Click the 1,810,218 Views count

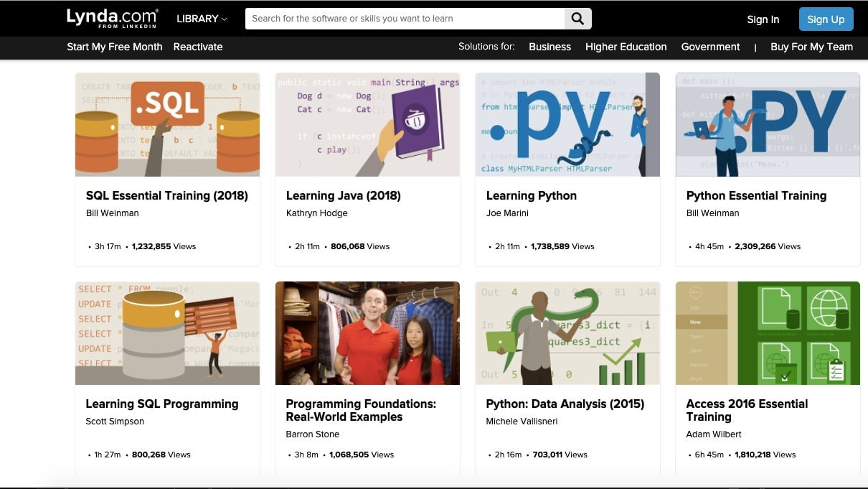765,455
